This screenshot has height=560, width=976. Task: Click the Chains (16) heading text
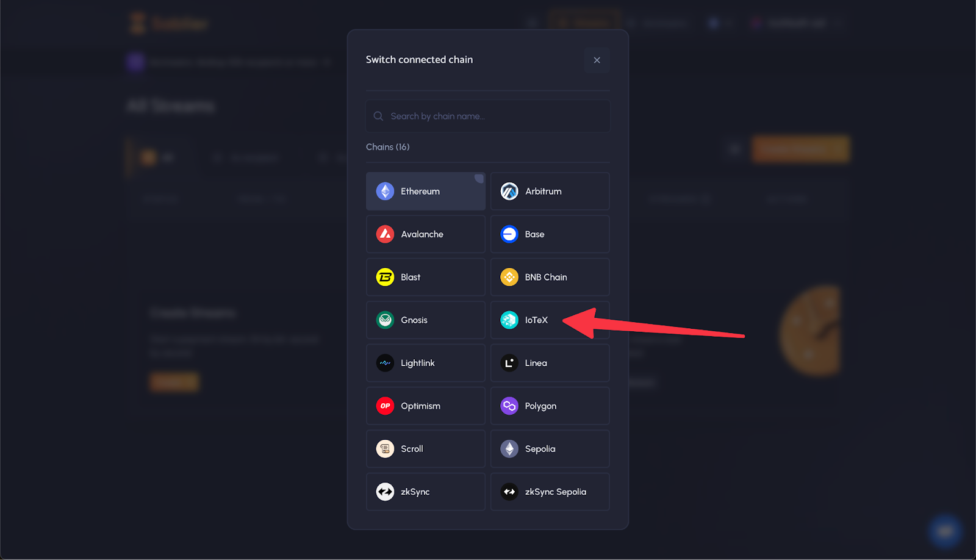(x=388, y=147)
